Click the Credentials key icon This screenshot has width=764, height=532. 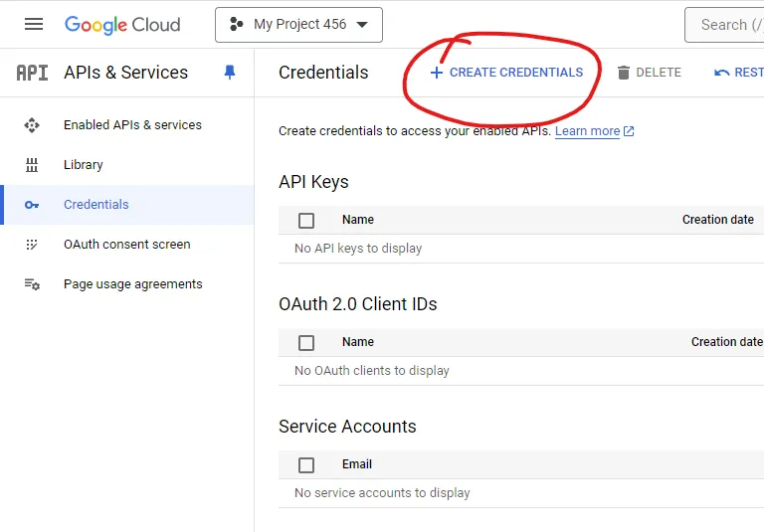(32, 205)
